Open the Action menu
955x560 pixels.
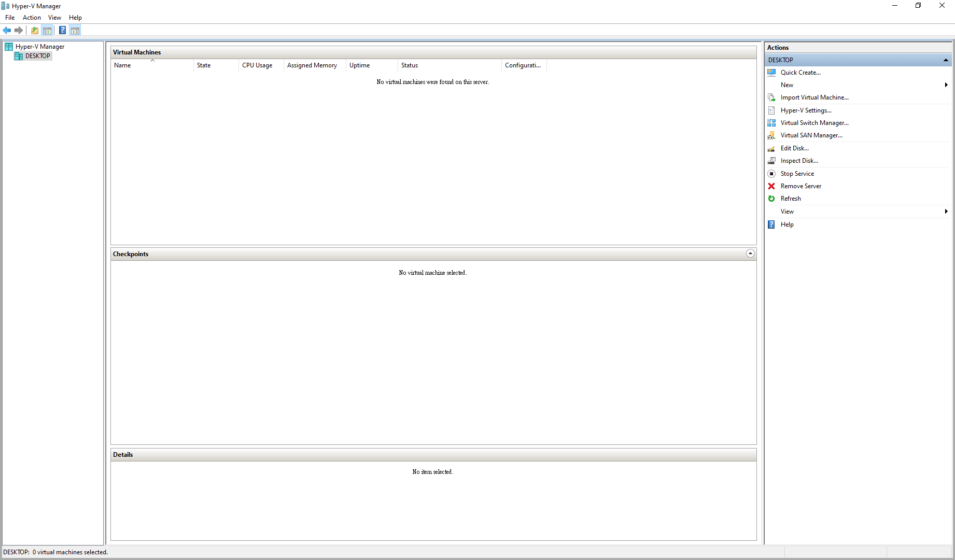(x=32, y=17)
